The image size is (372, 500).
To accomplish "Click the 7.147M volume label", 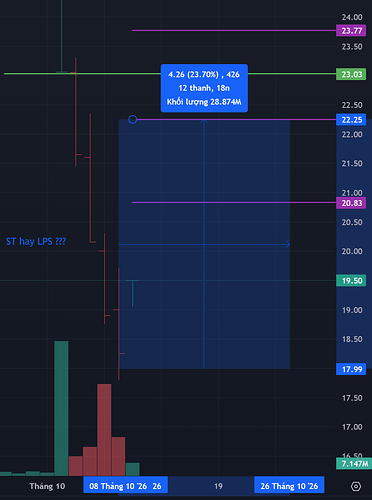I will (354, 463).
